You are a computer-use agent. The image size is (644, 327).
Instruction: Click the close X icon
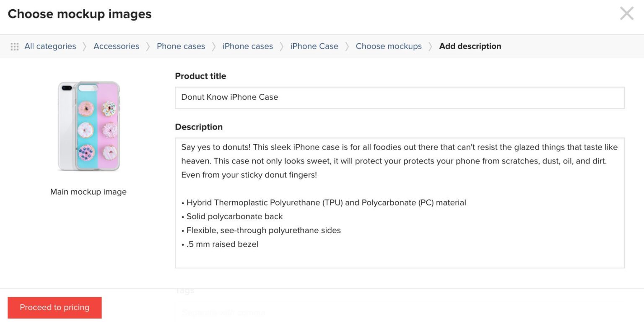[x=626, y=13]
